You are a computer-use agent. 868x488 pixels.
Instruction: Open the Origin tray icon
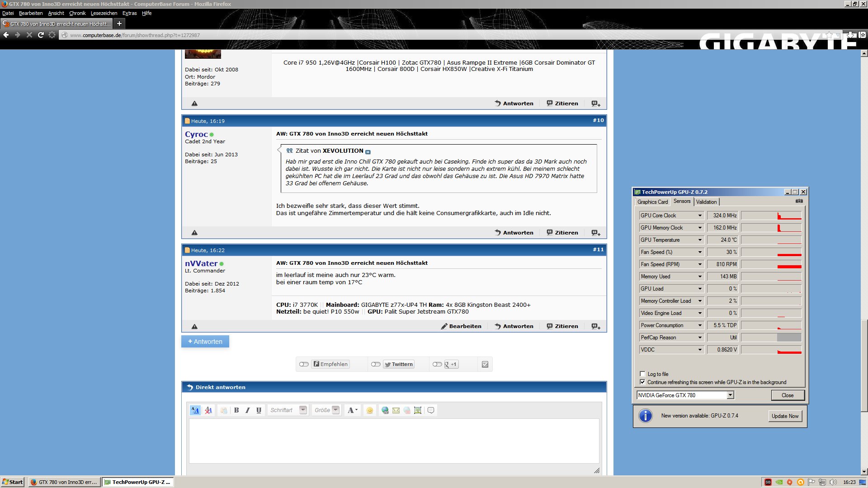pyautogui.click(x=790, y=482)
